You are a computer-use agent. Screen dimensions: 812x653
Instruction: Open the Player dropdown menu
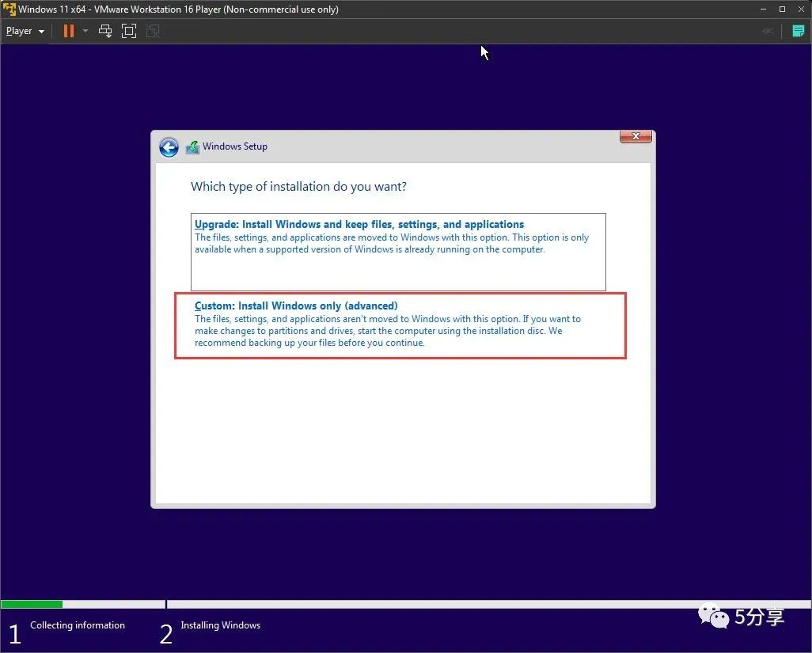25,31
